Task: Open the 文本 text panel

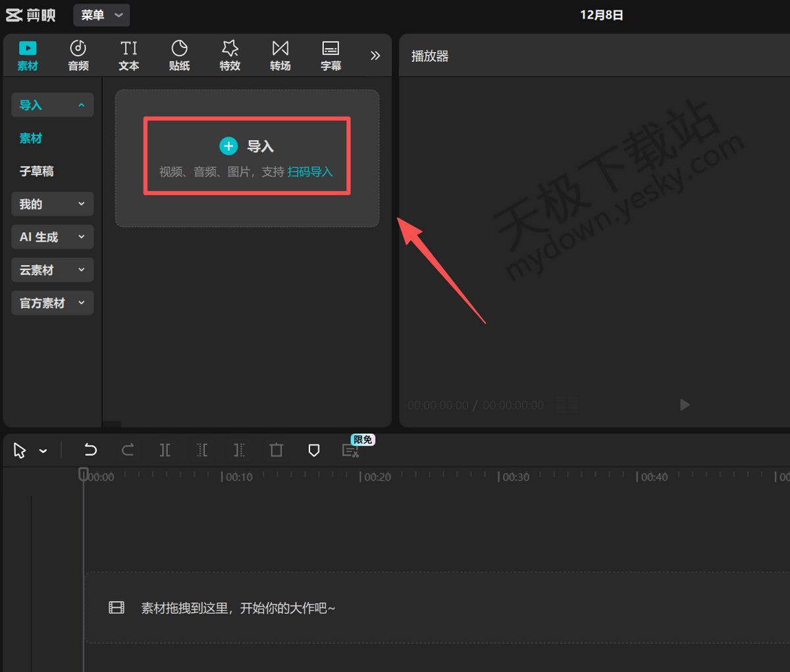Action: [129, 55]
